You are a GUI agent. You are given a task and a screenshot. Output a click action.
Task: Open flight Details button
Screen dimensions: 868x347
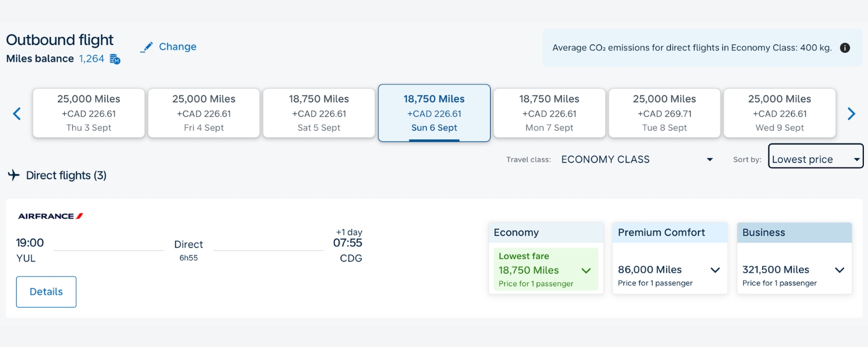(x=46, y=292)
